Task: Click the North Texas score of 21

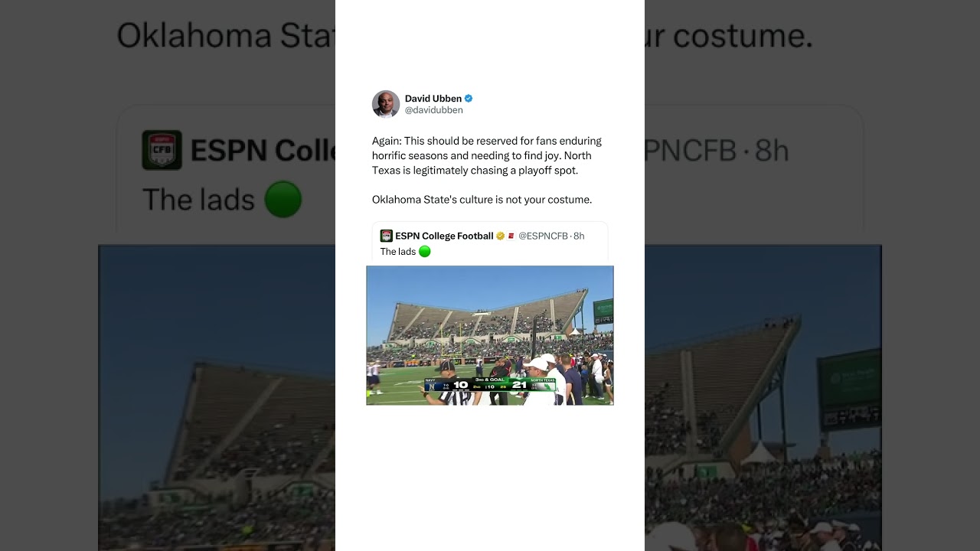Action: pyautogui.click(x=519, y=385)
